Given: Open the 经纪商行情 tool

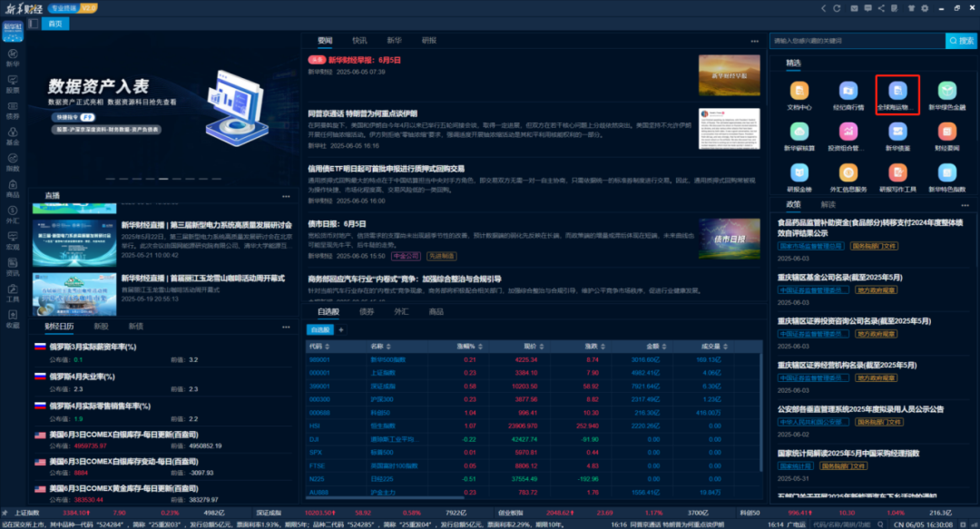Looking at the screenshot, I should 848,92.
